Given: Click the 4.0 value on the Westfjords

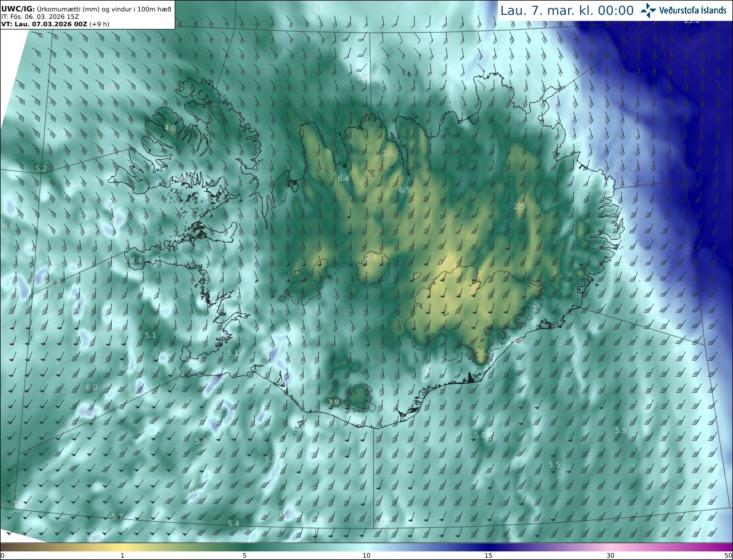Looking at the screenshot, I should 170,128.
